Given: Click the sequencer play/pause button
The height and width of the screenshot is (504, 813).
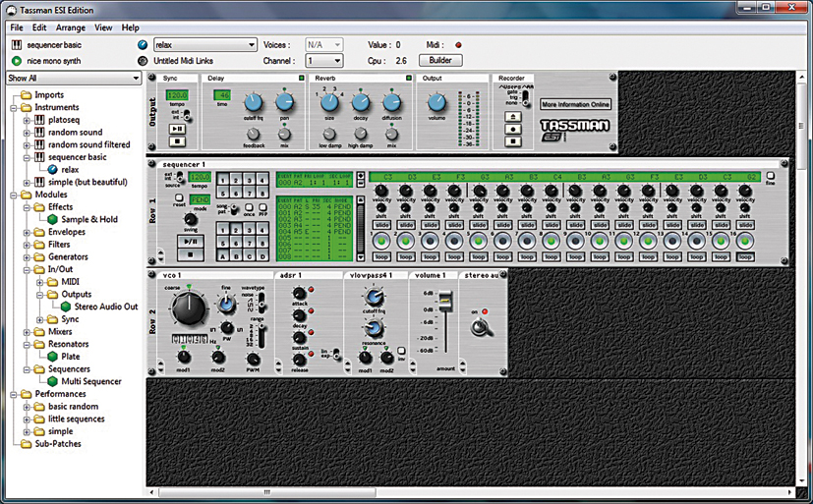Looking at the screenshot, I should (x=191, y=242).
